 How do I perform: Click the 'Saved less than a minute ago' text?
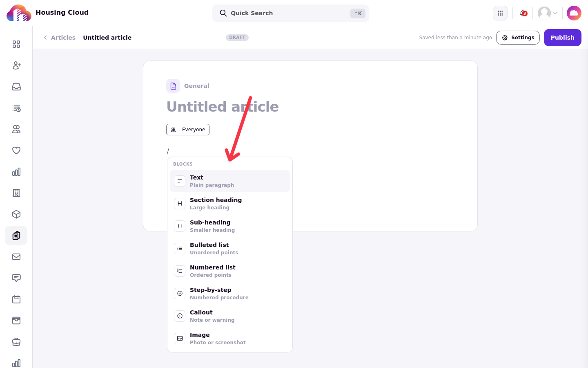pyautogui.click(x=455, y=38)
